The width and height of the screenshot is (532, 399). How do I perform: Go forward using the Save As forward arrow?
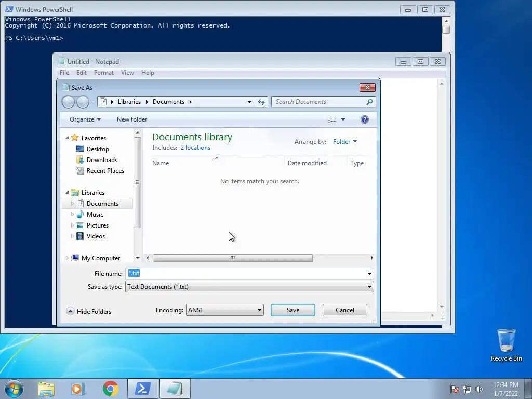83,102
